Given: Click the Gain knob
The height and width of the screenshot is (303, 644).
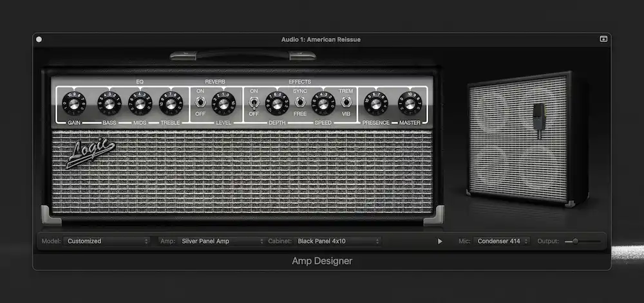Looking at the screenshot, I should click(74, 104).
